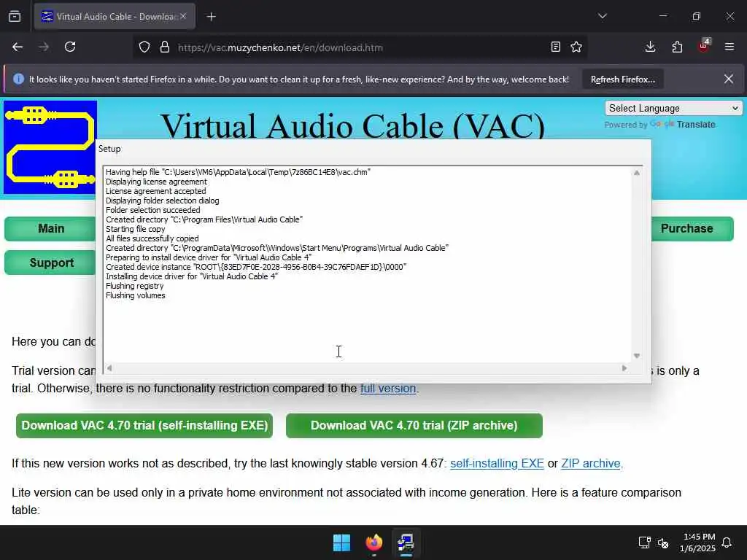The width and height of the screenshot is (747, 560).
Task: Click Setup log scroll left arrow
Action: click(109, 368)
